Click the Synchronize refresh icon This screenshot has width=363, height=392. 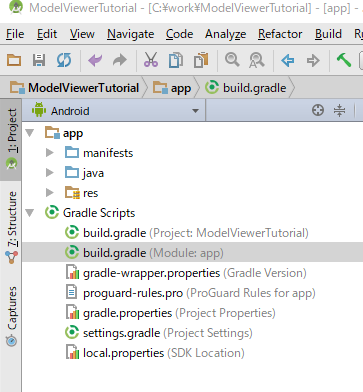[x=64, y=60]
